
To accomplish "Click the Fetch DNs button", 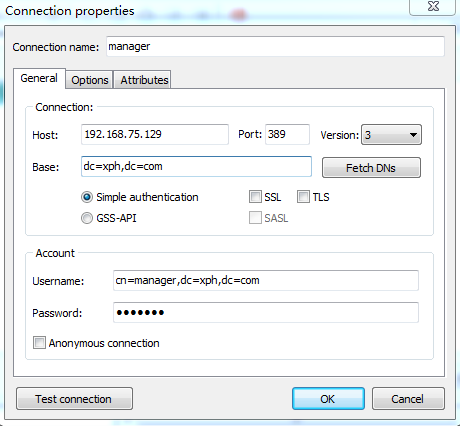I will point(371,168).
